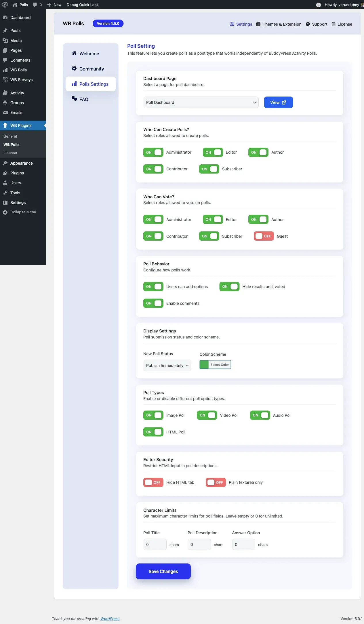Screen dimensions: 364x624
Task: Toggle the HTML Poll type switch
Action: tap(153, 432)
